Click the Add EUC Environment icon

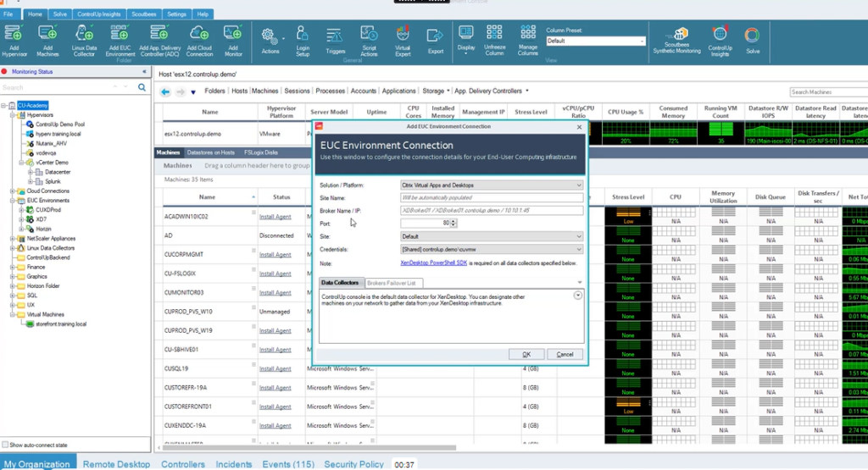[120, 41]
